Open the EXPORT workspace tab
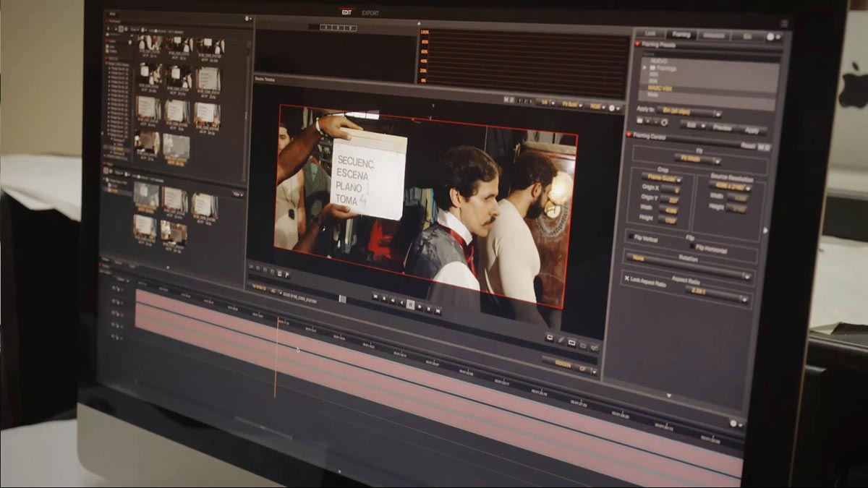The width and height of the screenshot is (868, 488). click(370, 13)
